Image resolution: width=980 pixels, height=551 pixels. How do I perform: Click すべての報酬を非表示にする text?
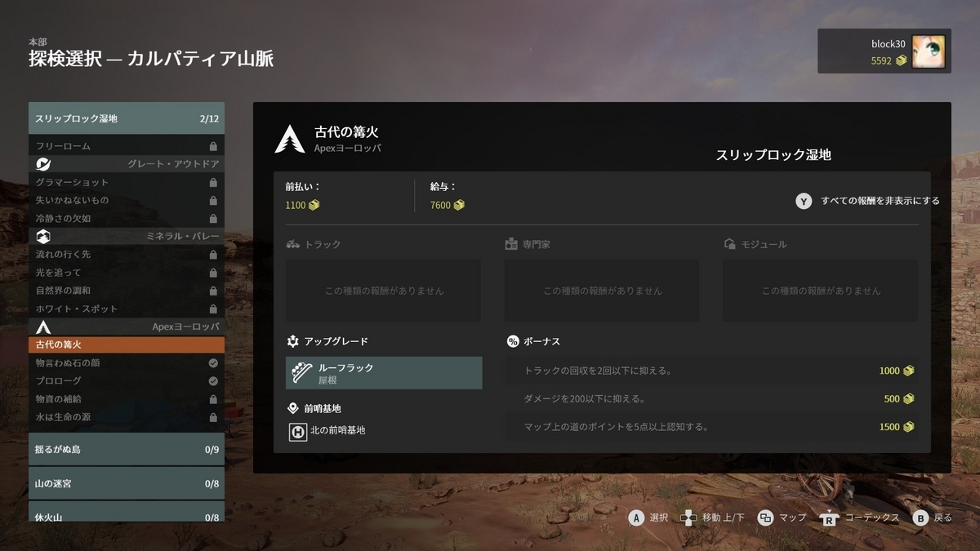880,201
